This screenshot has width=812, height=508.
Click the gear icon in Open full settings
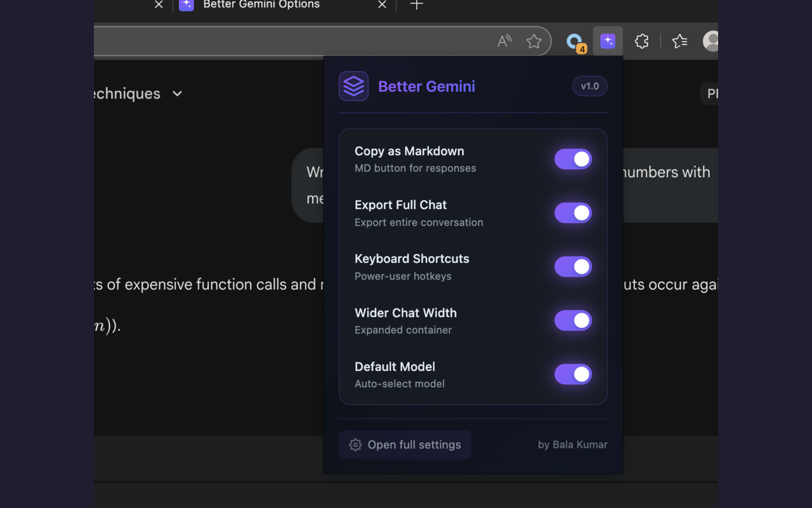[355, 445]
